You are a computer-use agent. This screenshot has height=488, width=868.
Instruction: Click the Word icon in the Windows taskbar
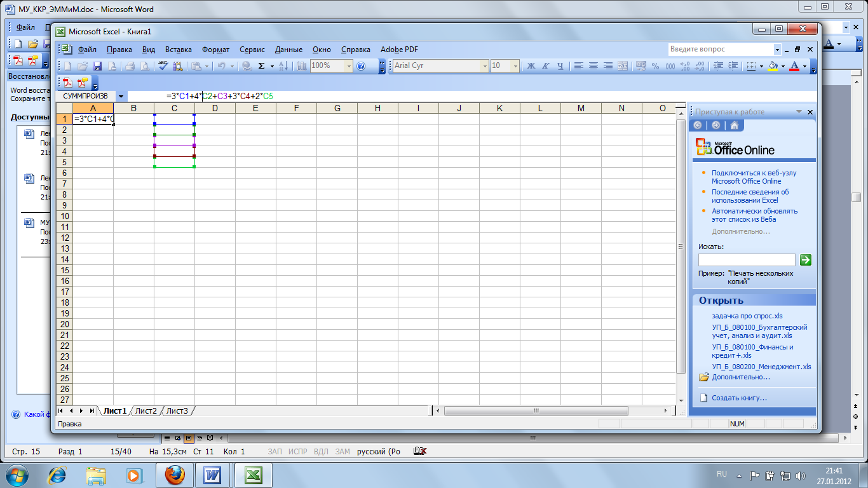[x=213, y=475]
